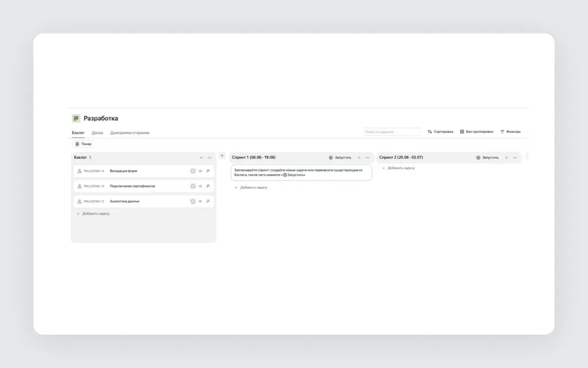Open three-dots menu in Бэклог column header

pyautogui.click(x=210, y=158)
